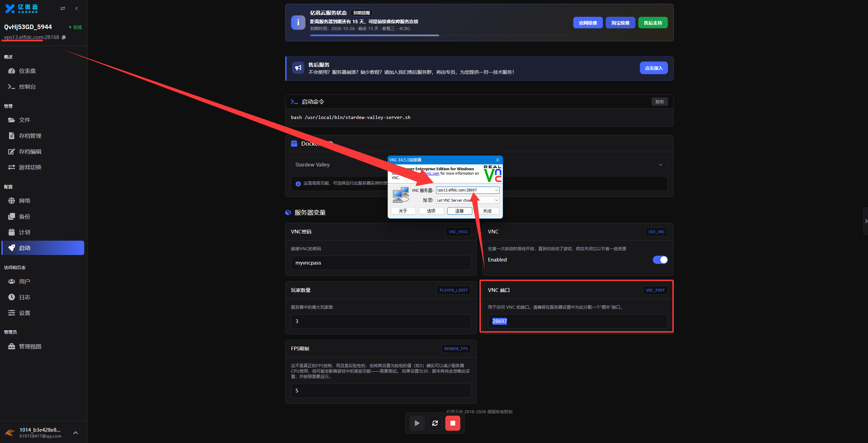The height and width of the screenshot is (443, 868).
Task: Go to 存档管理 save management
Action: click(x=43, y=136)
